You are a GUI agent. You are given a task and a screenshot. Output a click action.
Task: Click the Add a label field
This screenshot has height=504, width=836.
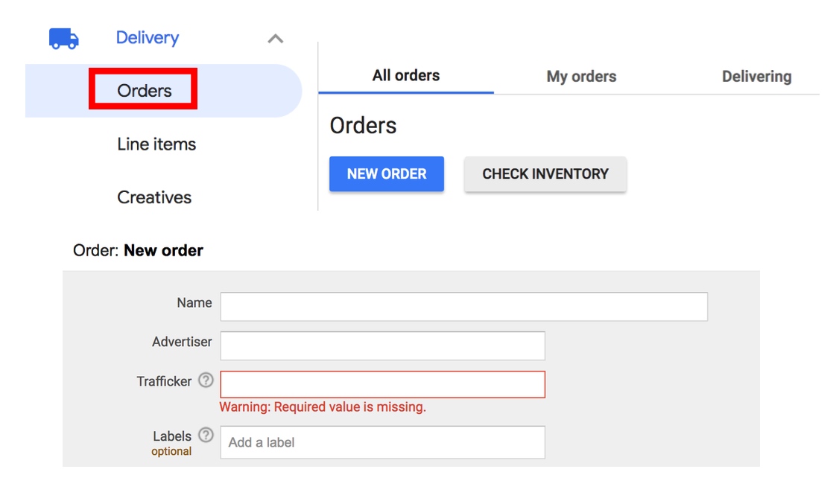[x=383, y=442]
